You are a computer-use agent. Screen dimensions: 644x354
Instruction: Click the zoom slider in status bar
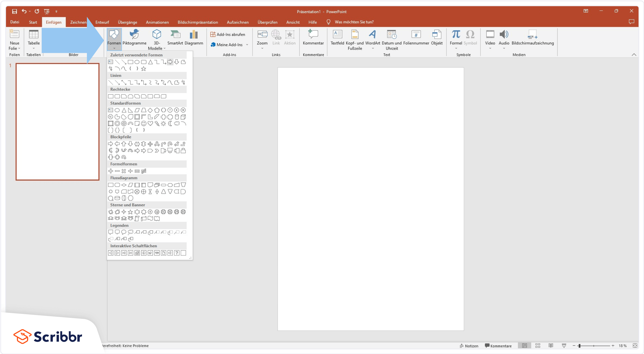pyautogui.click(x=579, y=346)
